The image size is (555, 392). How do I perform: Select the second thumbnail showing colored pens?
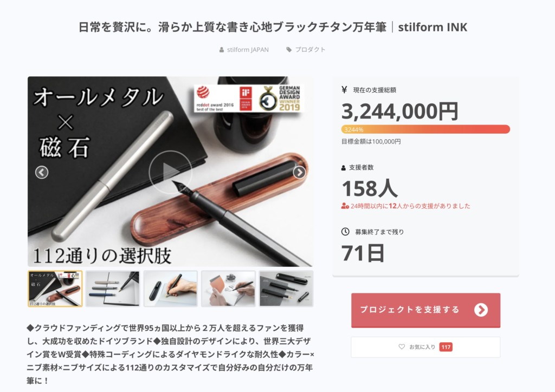click(x=113, y=289)
